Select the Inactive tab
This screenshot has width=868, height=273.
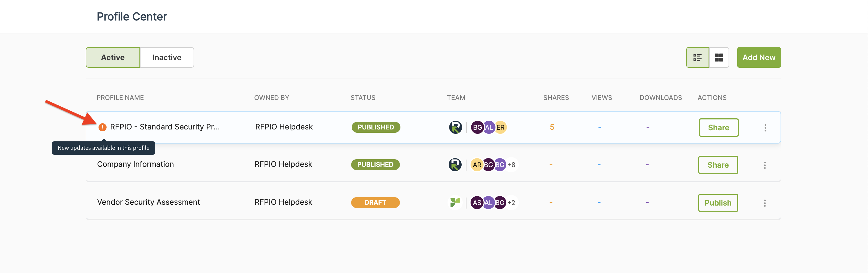[167, 58]
